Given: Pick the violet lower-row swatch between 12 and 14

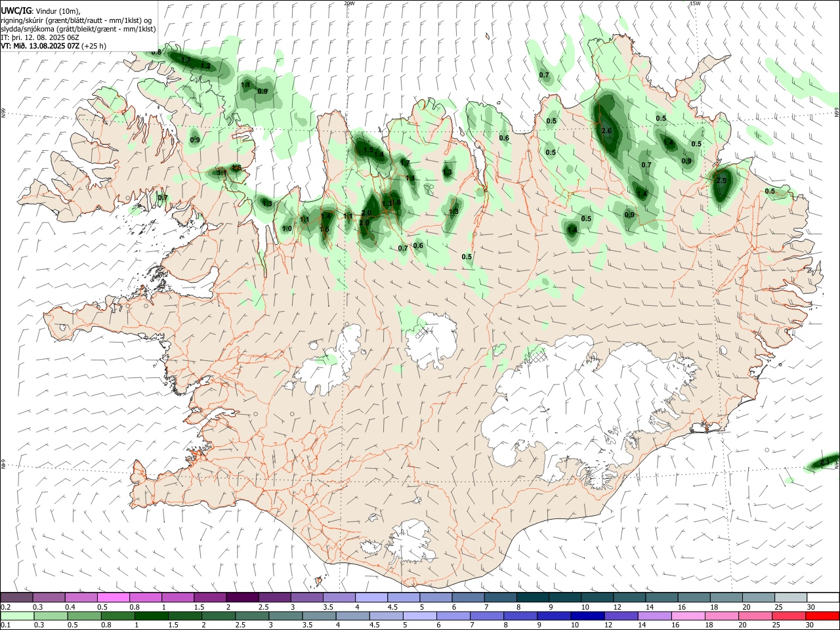Looking at the screenshot, I should [x=620, y=616].
